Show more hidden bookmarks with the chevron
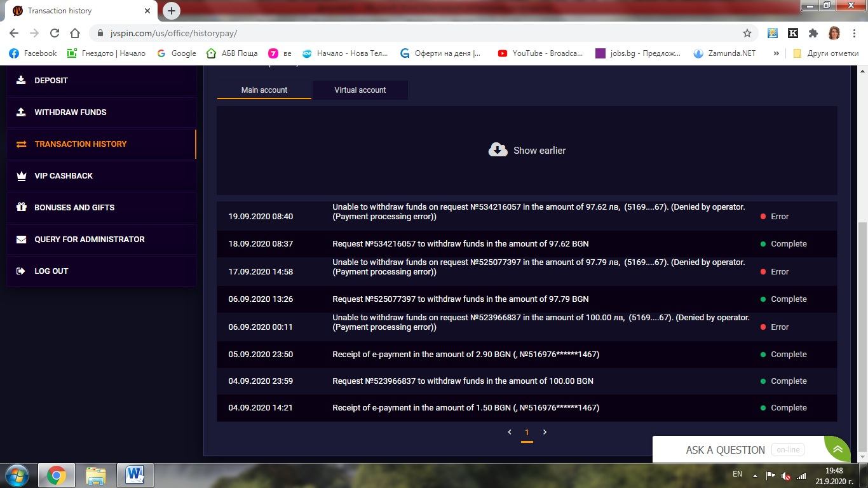 click(776, 53)
